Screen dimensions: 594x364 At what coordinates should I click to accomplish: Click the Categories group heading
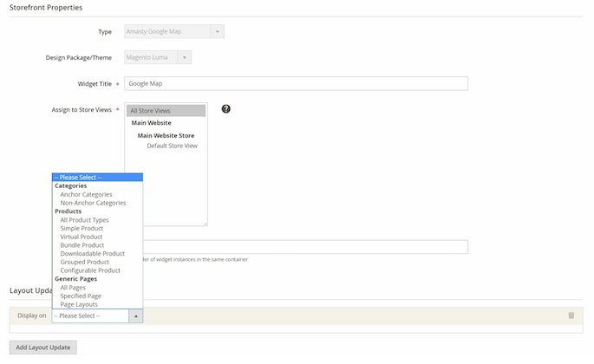pos(70,186)
